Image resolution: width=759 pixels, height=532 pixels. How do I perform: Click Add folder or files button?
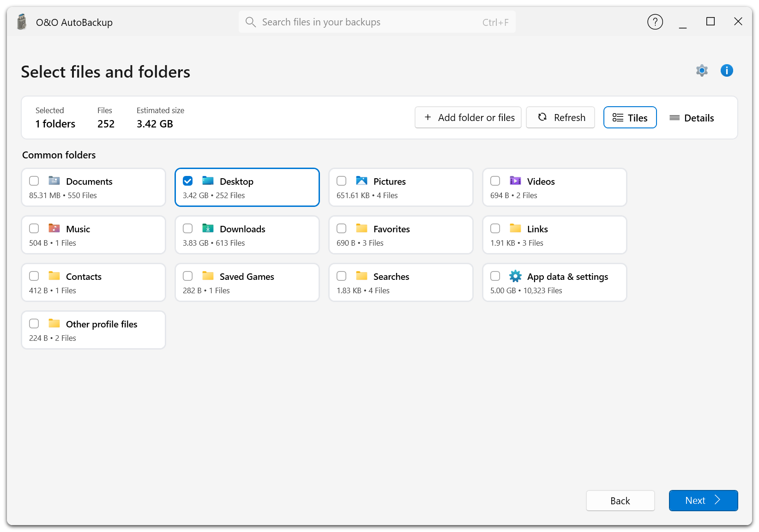468,118
